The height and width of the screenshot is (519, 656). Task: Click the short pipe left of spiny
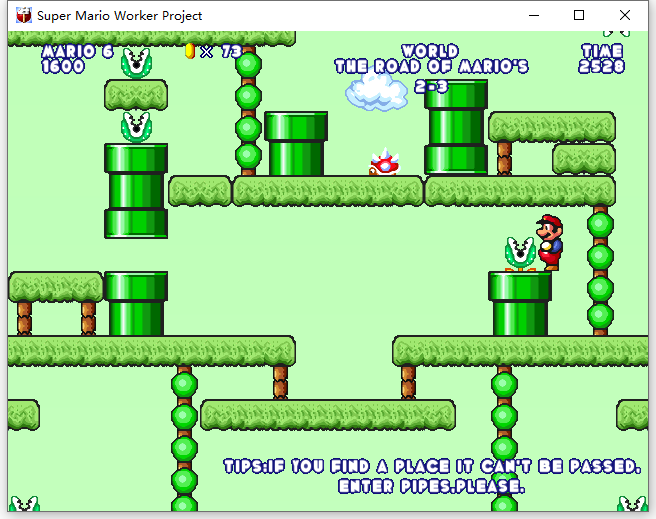(x=296, y=143)
